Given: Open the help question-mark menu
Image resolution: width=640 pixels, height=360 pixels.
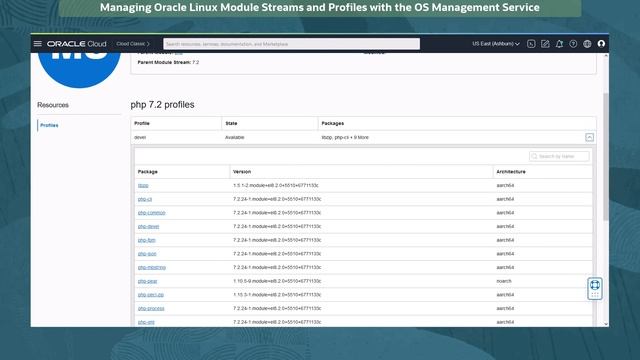Looking at the screenshot, I should (x=573, y=44).
